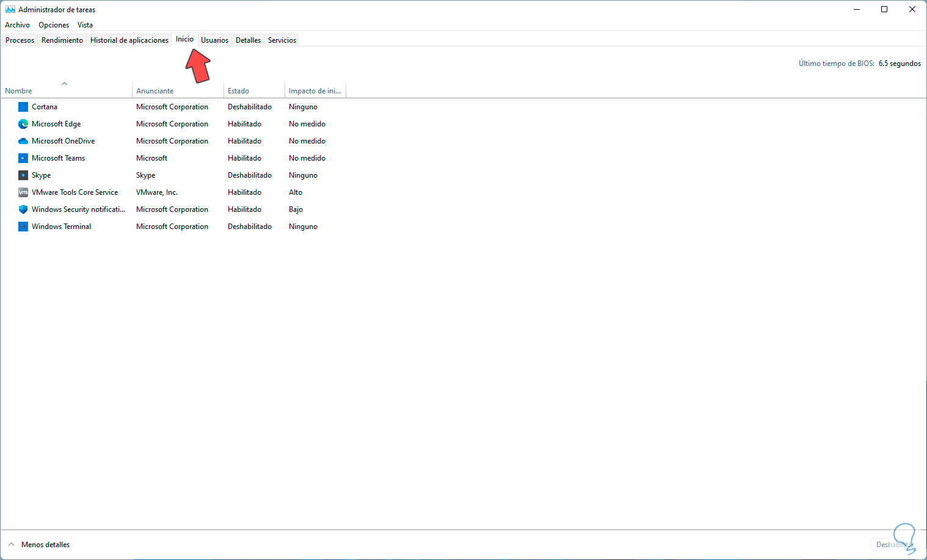
Task: Open the Vista menu
Action: (x=85, y=25)
